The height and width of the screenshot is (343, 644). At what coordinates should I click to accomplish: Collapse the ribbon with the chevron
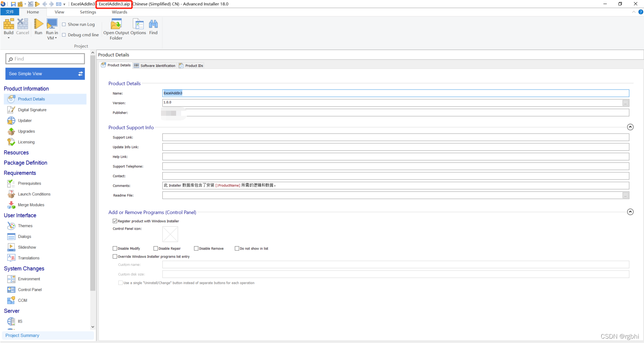click(x=634, y=12)
